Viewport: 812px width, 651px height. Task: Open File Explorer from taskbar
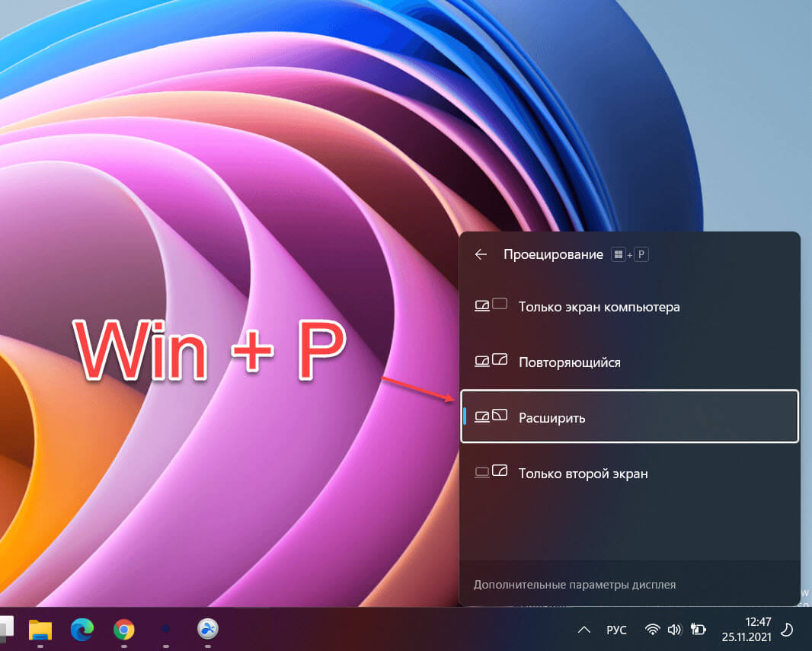40,630
